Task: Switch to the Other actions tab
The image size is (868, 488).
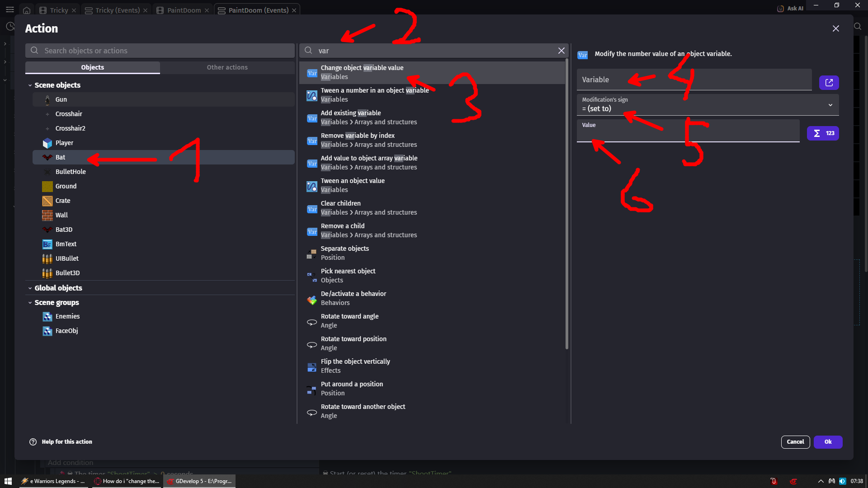Action: [227, 67]
